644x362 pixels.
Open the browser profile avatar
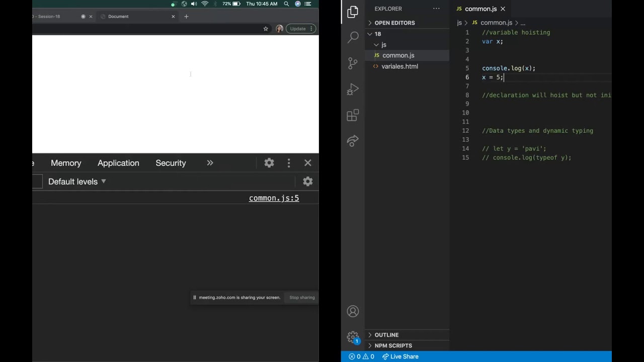pos(279,29)
